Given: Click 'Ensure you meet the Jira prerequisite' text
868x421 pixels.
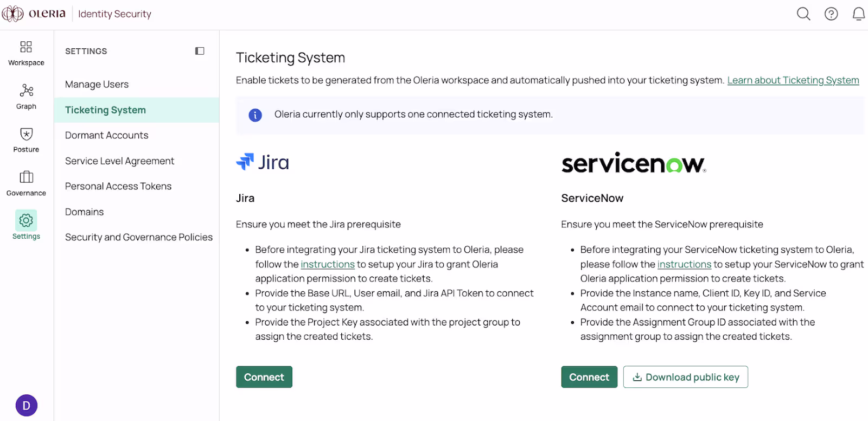Looking at the screenshot, I should (318, 225).
